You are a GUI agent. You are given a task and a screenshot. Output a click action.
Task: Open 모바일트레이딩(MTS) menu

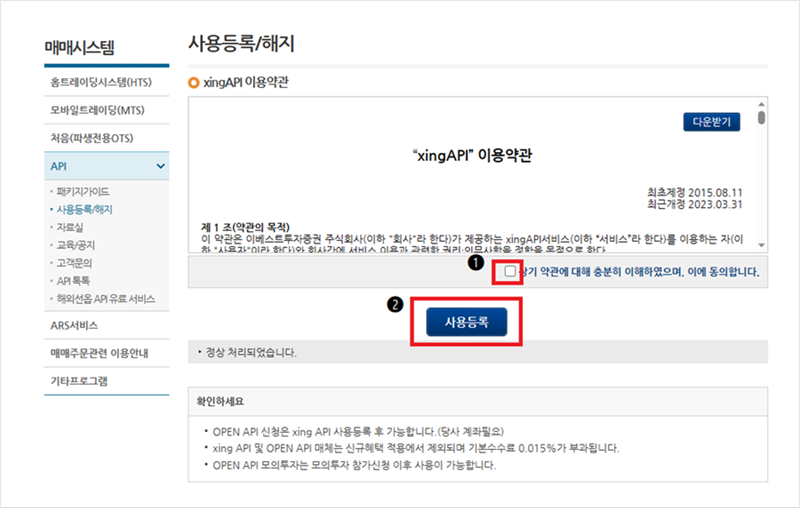[107, 110]
